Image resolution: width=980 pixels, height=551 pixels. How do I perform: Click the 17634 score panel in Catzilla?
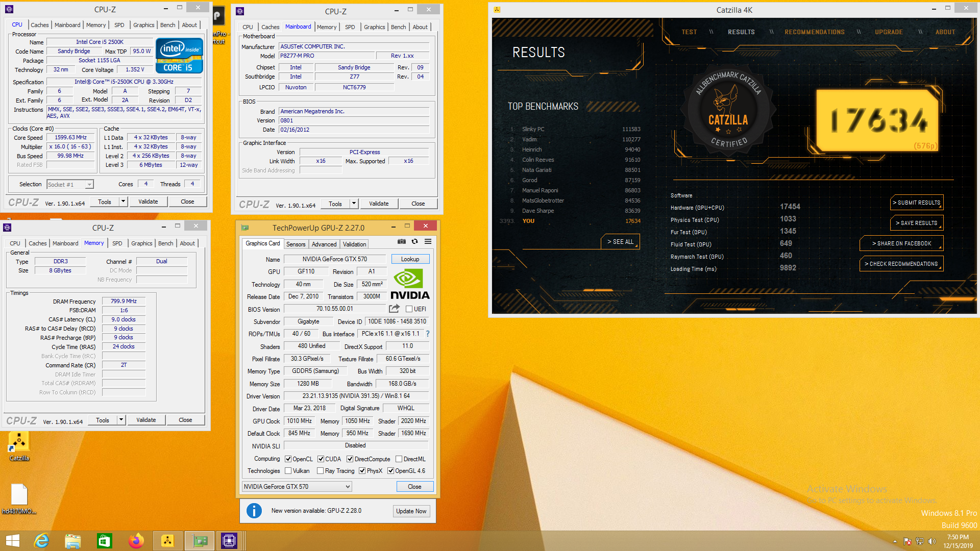click(877, 120)
